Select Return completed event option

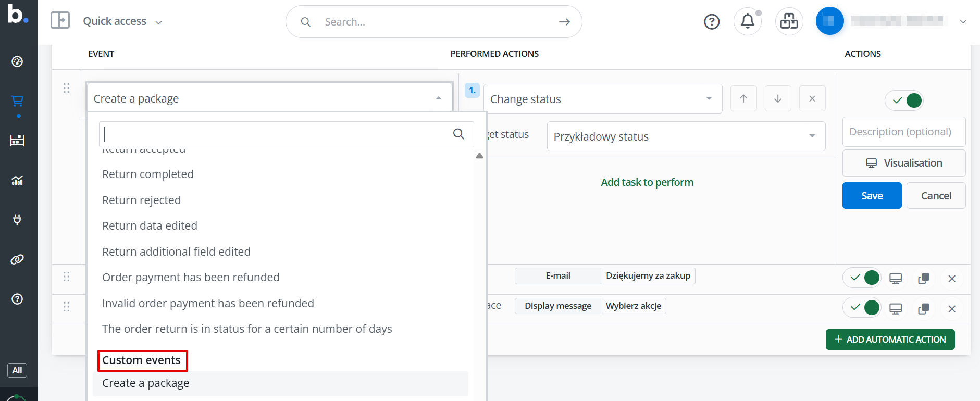click(148, 174)
